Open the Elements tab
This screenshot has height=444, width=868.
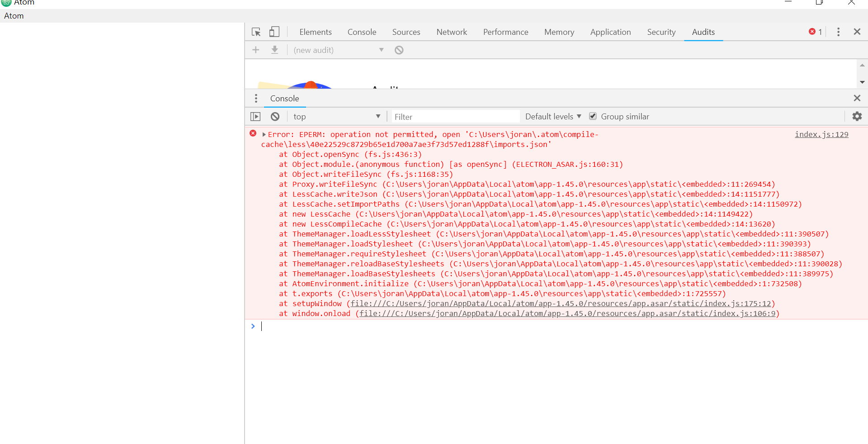coord(316,32)
